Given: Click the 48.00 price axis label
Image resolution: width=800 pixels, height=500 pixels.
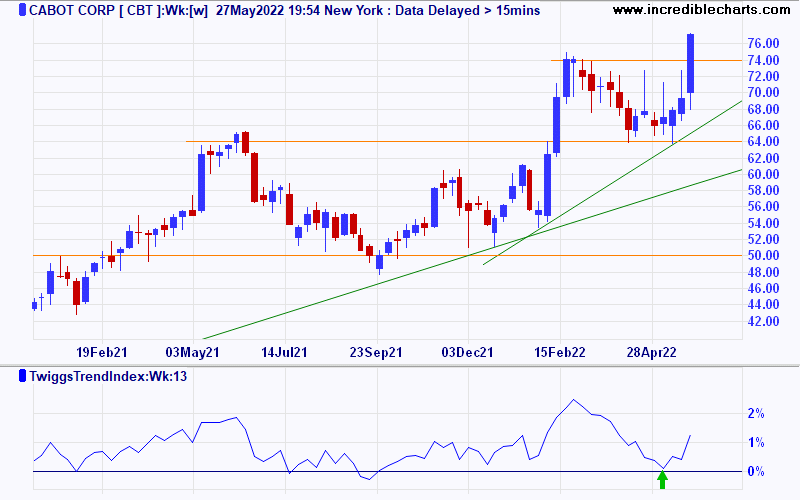Looking at the screenshot, I should click(763, 272).
